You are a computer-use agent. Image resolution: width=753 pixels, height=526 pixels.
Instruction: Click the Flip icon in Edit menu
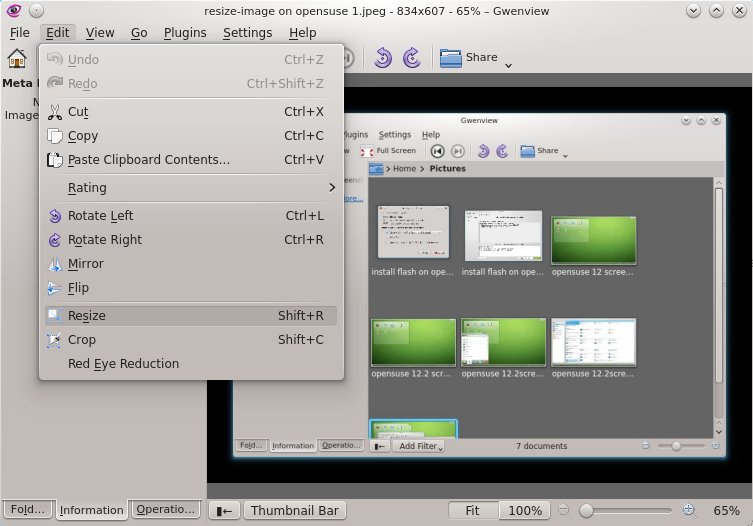tap(54, 288)
